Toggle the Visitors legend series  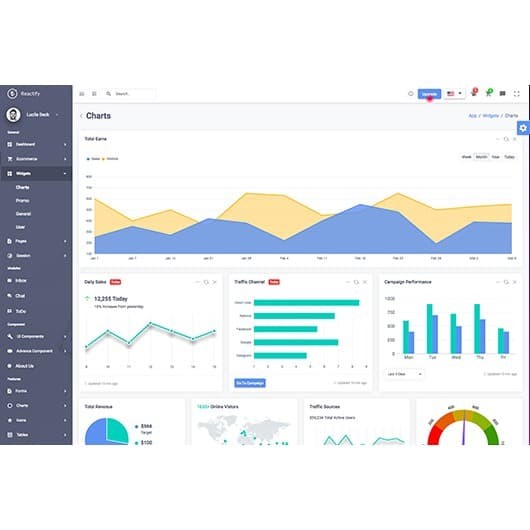click(110, 159)
